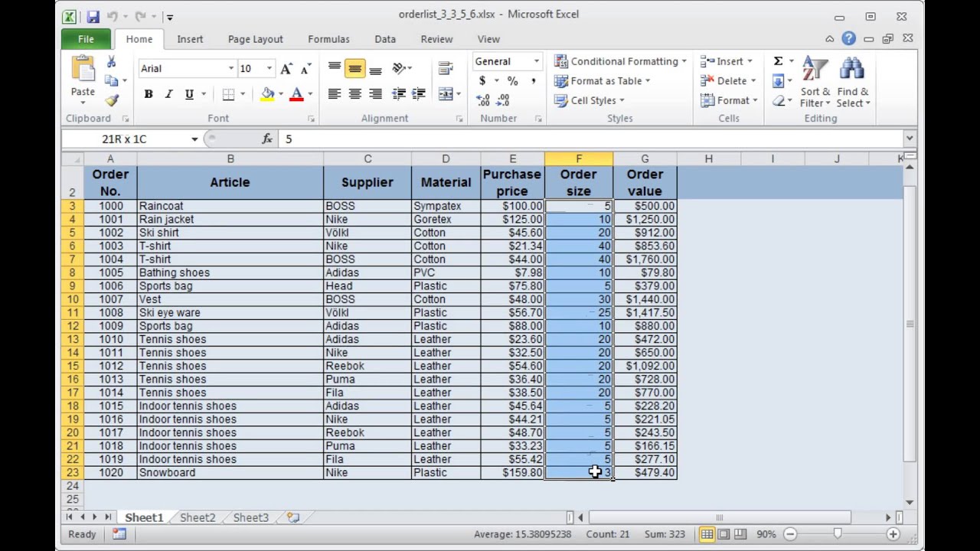Click the Increase Indent icon
The height and width of the screenshot is (551, 980).
(x=418, y=94)
